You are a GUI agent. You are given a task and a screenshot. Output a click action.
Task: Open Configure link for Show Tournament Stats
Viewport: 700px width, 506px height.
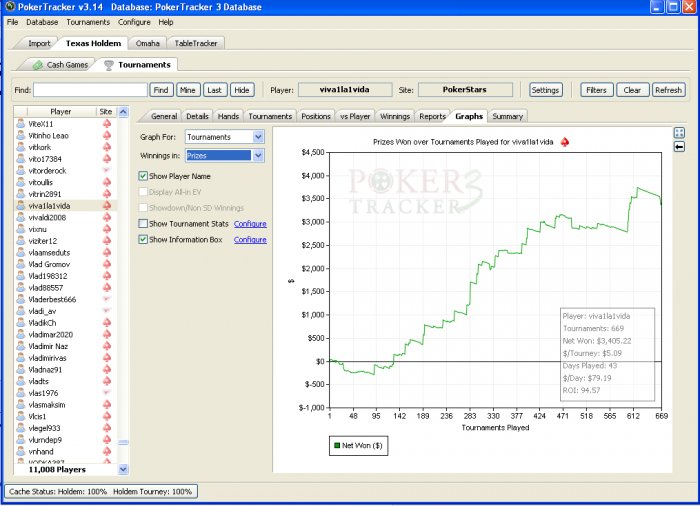point(250,224)
